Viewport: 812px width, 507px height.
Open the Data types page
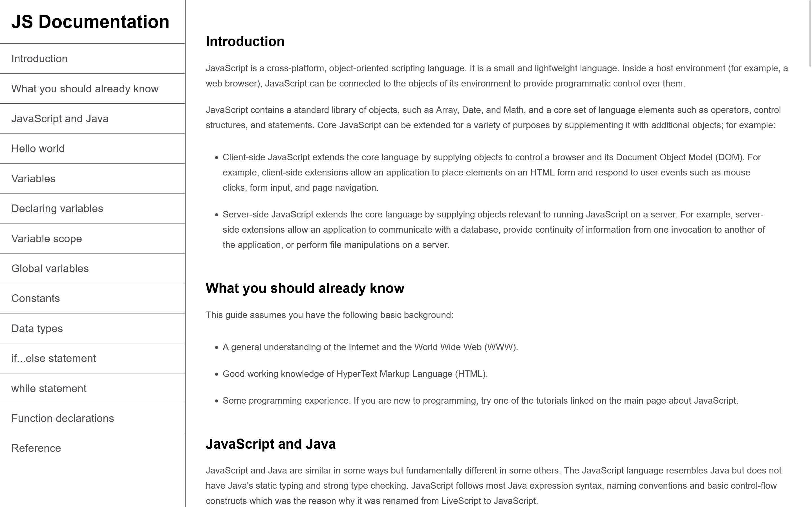(37, 328)
